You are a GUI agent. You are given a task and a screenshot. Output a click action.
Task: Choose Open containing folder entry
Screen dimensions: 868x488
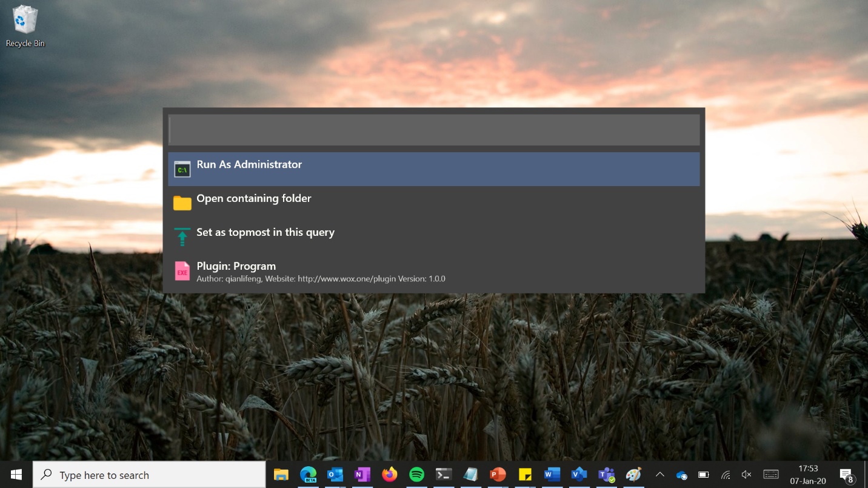pyautogui.click(x=434, y=203)
